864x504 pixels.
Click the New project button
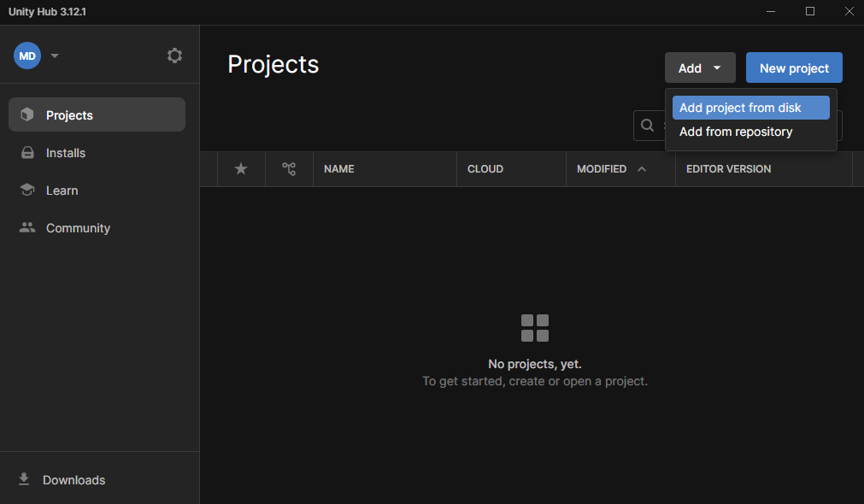click(x=794, y=68)
